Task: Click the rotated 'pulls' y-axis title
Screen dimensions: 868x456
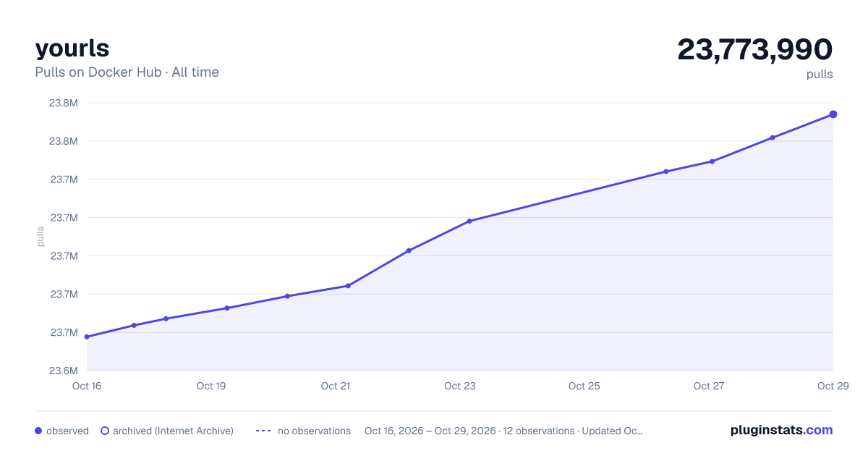Action: click(x=41, y=237)
